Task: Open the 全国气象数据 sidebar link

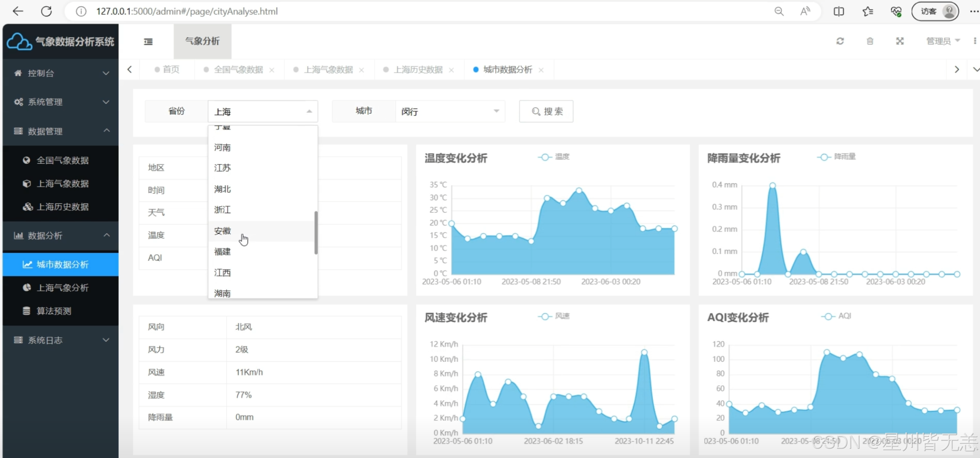Action: click(62, 160)
